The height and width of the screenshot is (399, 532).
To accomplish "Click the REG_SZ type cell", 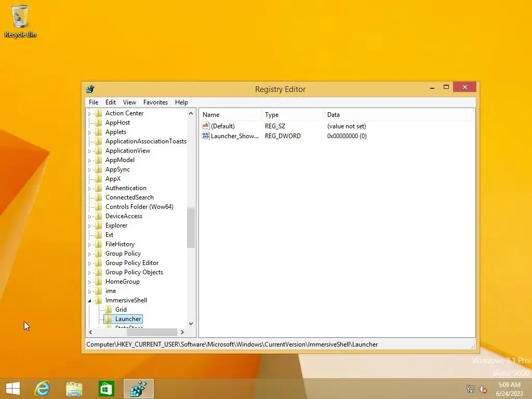I will click(275, 126).
